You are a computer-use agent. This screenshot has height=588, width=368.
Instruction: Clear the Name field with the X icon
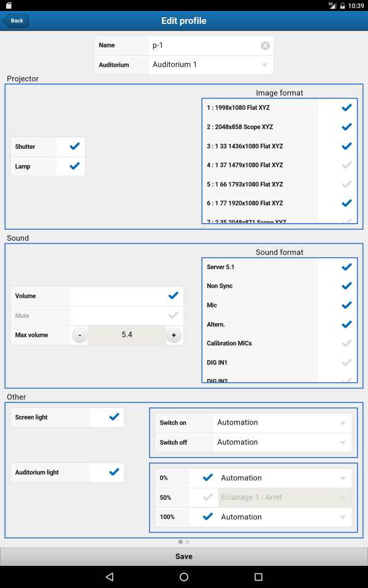click(x=265, y=46)
